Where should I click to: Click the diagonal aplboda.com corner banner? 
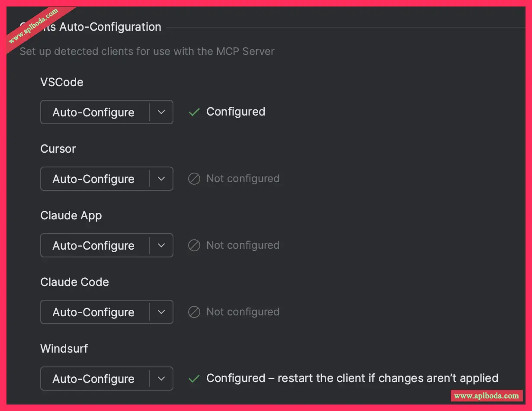tap(34, 26)
